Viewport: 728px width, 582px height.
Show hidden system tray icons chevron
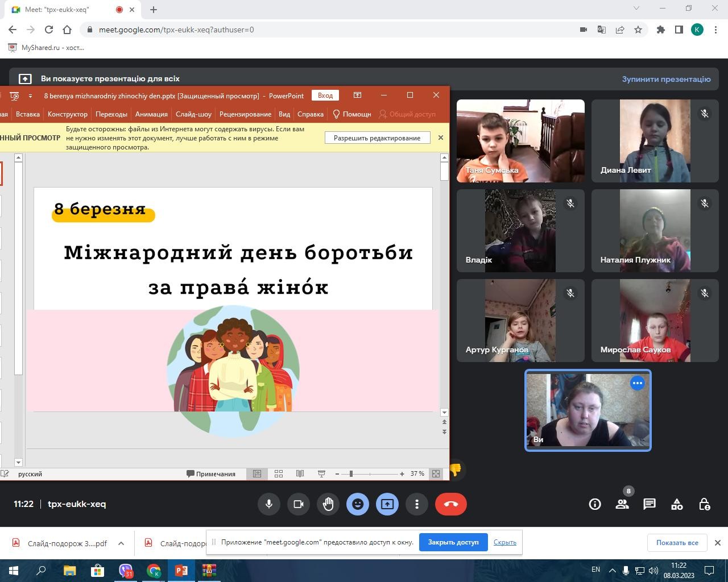coord(613,570)
